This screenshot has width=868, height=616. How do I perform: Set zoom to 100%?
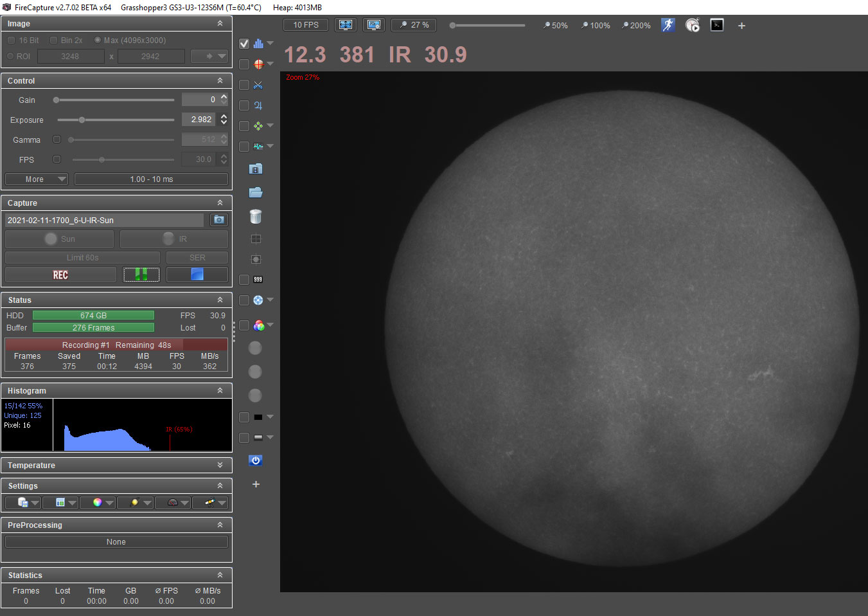coord(596,26)
